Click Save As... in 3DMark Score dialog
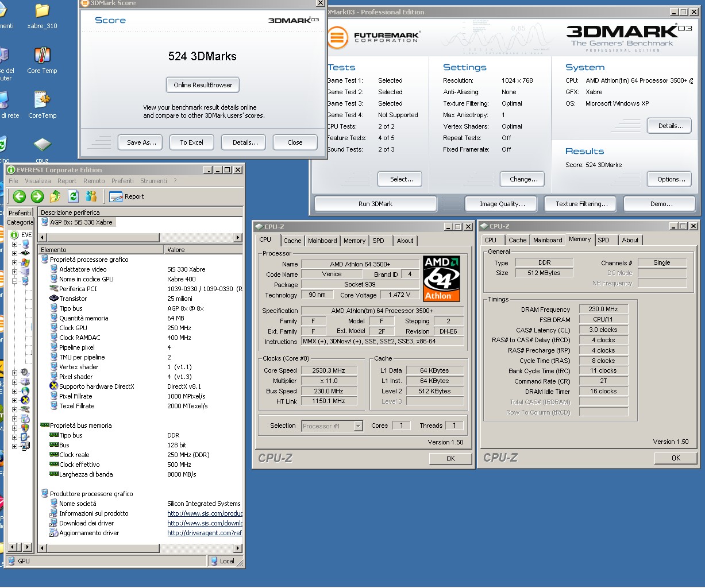Screen dimensions: 705x588 tap(141, 142)
